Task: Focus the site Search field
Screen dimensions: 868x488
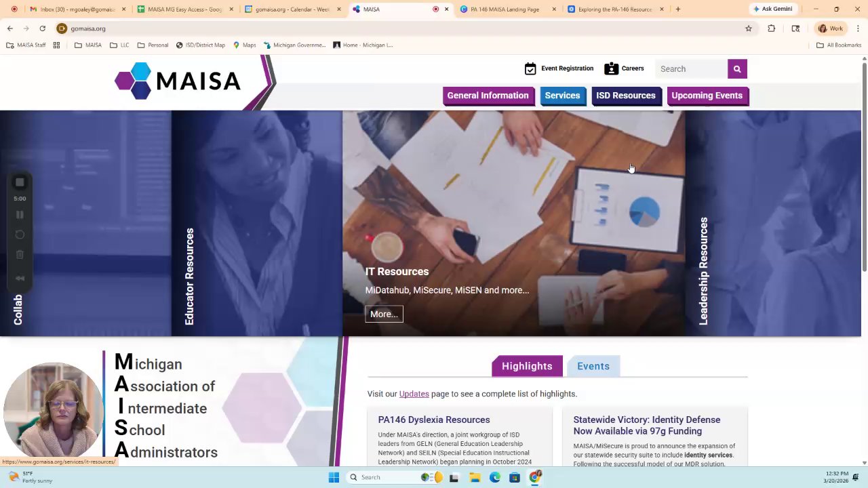Action: [x=691, y=68]
